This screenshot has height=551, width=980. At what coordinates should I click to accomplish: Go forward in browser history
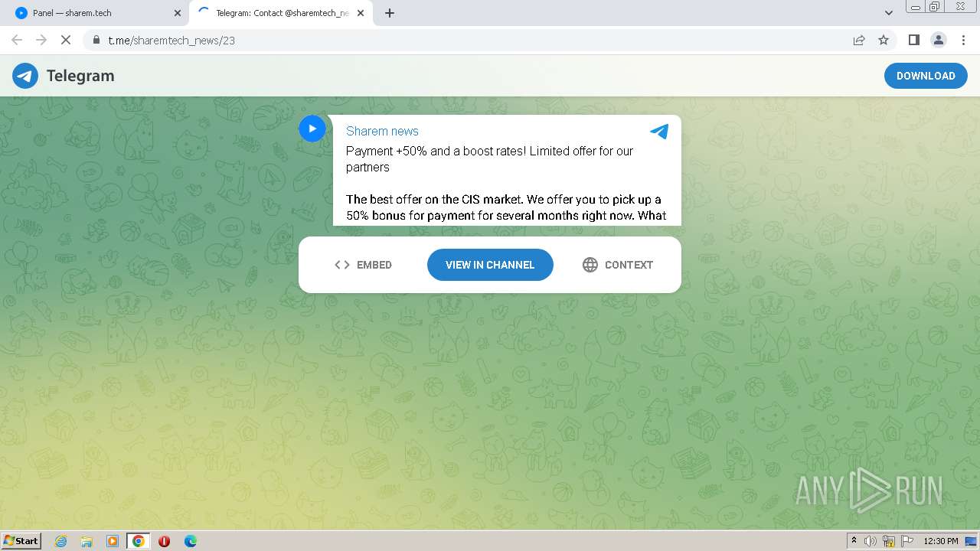41,40
